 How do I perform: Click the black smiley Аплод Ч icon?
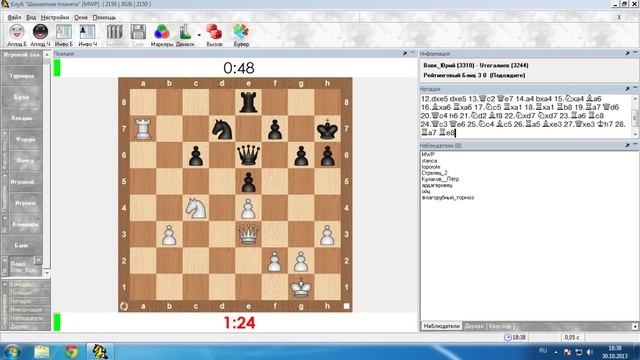click(x=40, y=33)
